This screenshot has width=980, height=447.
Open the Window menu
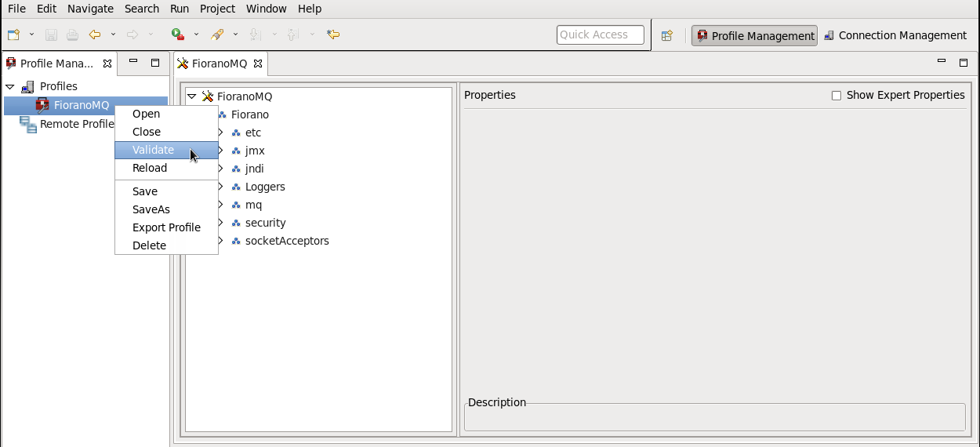267,9
